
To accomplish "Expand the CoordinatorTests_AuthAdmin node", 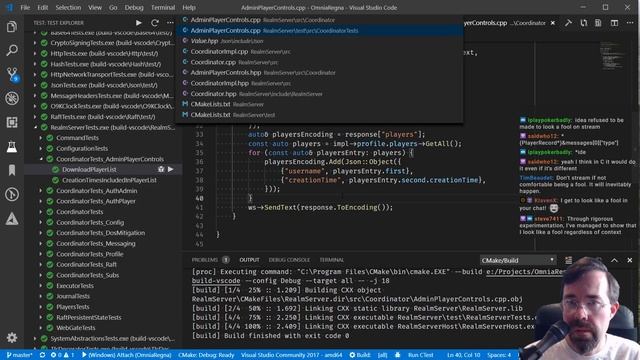I will (41, 191).
